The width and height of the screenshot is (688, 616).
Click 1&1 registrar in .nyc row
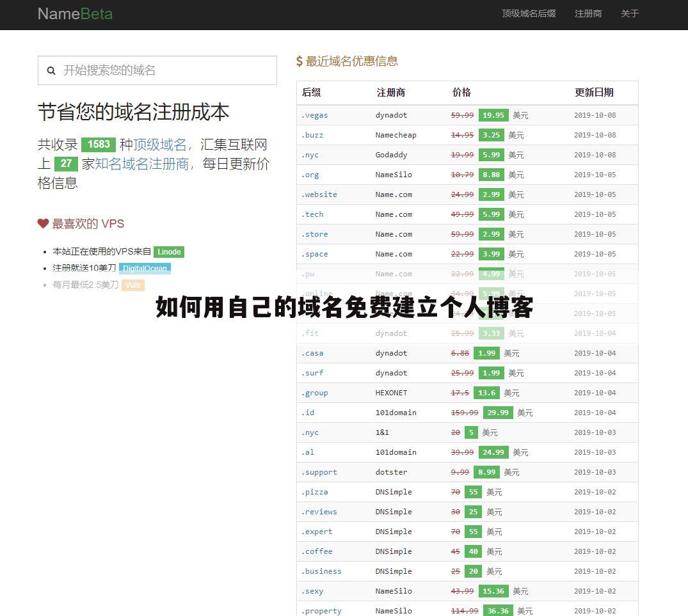coord(382,432)
